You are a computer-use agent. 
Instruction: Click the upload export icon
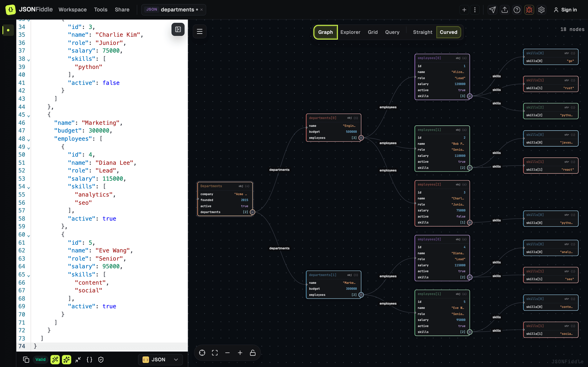[505, 10]
